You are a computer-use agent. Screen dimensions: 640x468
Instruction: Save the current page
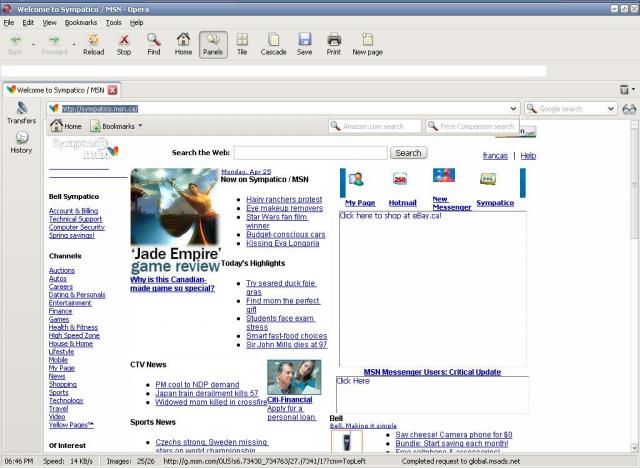coord(304,44)
